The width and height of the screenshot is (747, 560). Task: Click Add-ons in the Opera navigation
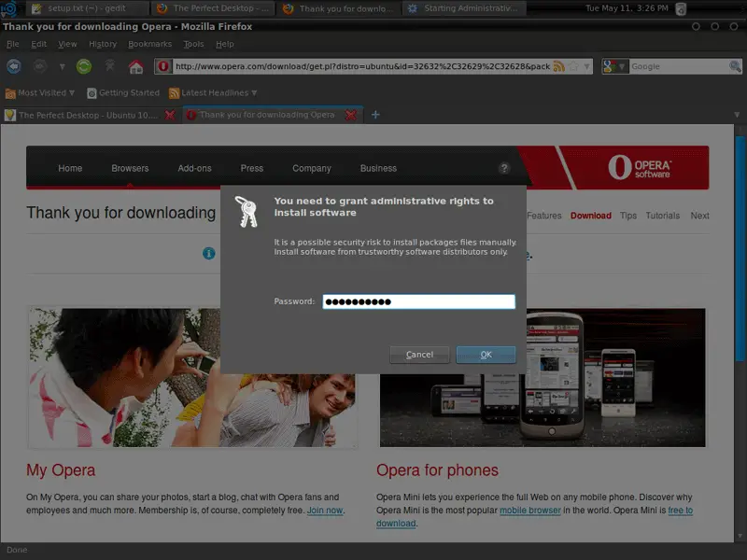point(194,168)
